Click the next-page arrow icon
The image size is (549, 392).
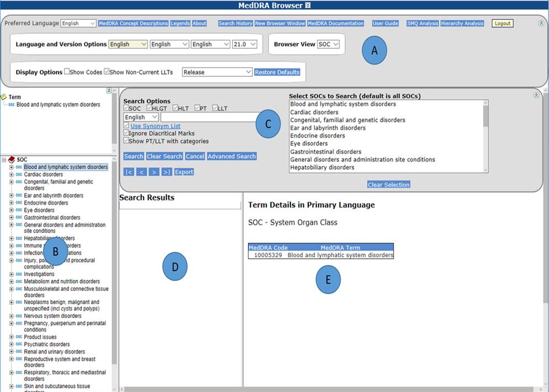point(154,172)
